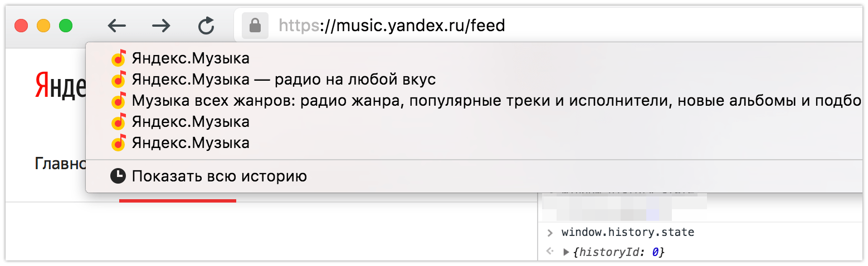Open 'Показать всю историю'

pos(219,176)
